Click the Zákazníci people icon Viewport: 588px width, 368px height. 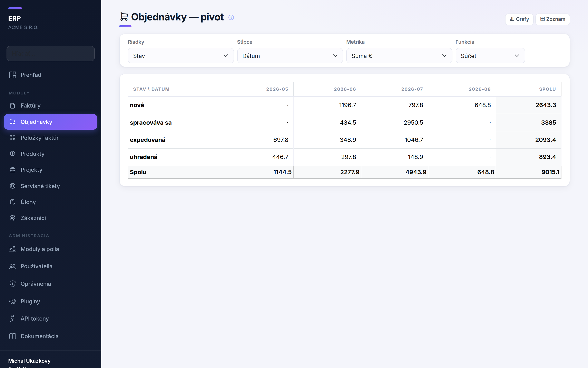click(13, 218)
